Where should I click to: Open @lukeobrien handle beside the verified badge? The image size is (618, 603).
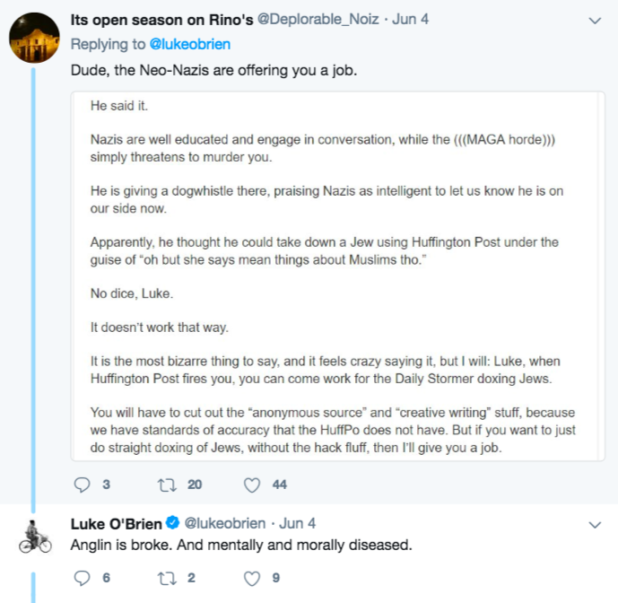click(x=225, y=523)
